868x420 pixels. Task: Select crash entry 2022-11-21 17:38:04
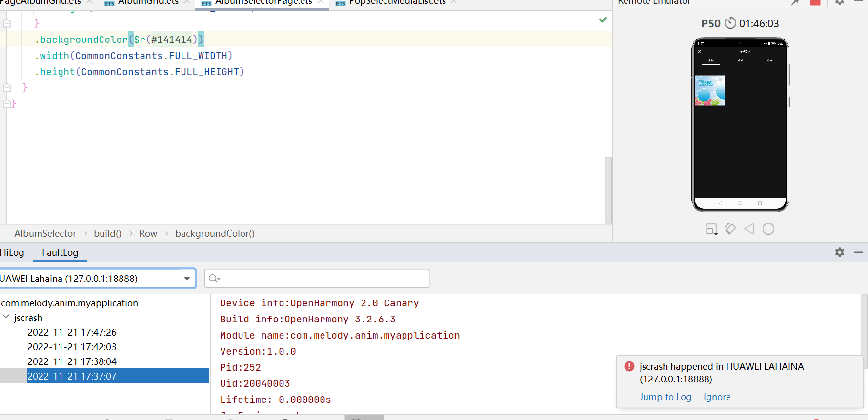[72, 361]
